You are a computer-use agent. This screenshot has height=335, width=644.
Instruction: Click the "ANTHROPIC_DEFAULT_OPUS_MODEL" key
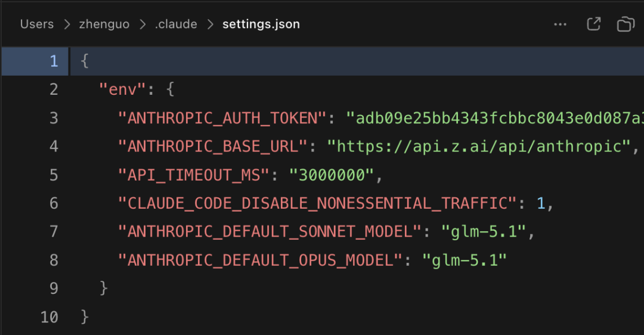point(260,260)
